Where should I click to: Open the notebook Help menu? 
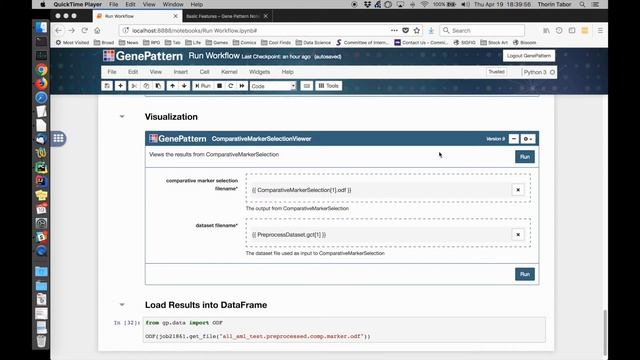click(x=287, y=72)
